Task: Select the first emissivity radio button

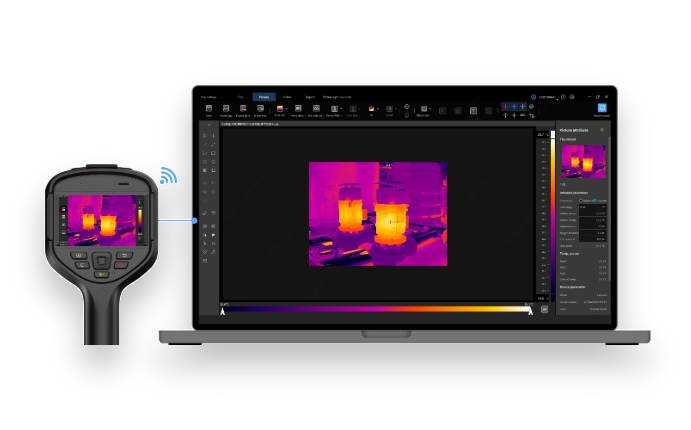Action: (x=581, y=200)
